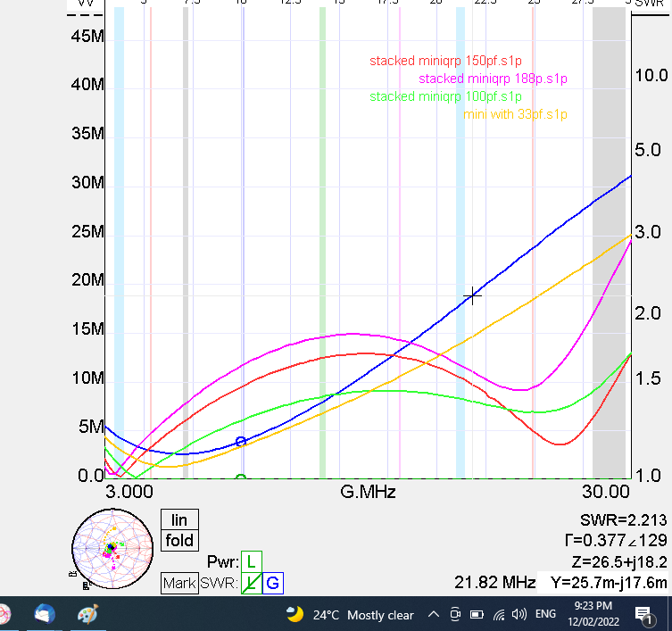672x631 pixels.
Task: Click the 'fold' button
Action: point(179,540)
